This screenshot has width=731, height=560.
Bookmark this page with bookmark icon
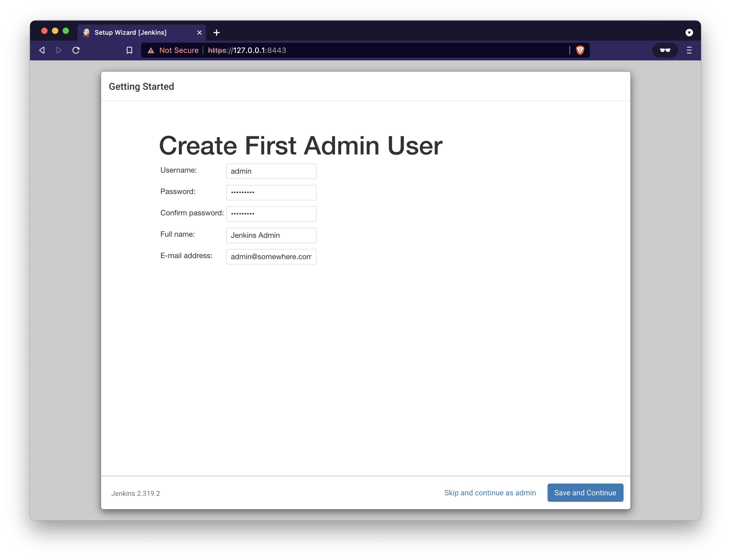tap(129, 50)
